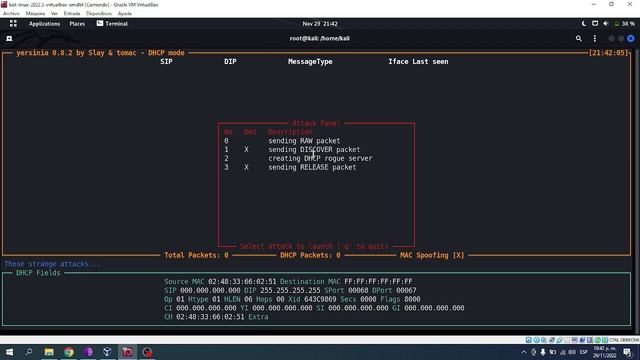
Task: Click the Windows clock showing 29/11/2022
Action: point(604,352)
